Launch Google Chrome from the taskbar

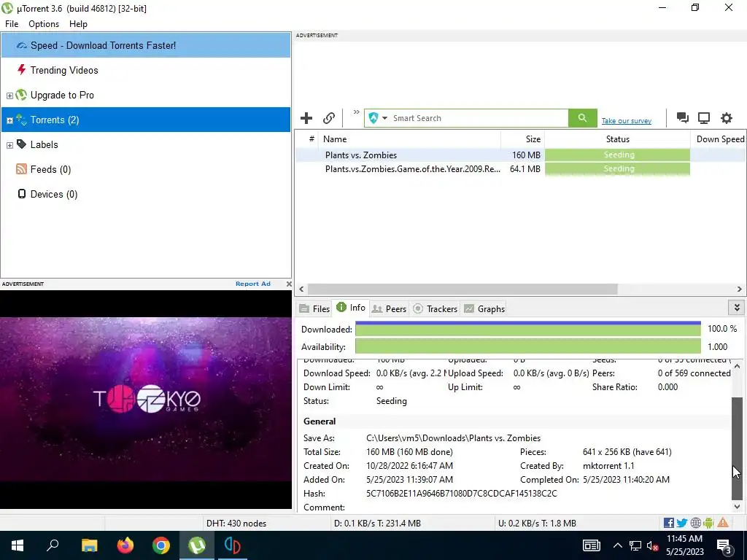[161, 545]
